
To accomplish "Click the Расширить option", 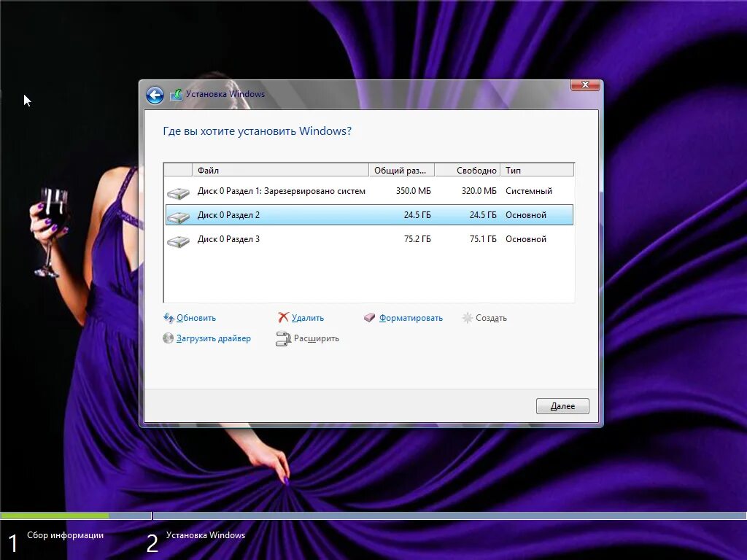I will [x=317, y=338].
